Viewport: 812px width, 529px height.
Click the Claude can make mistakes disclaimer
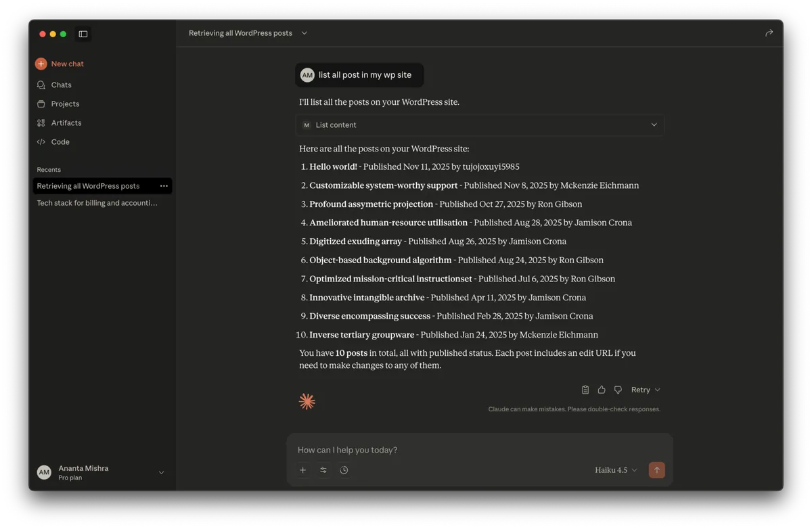574,409
